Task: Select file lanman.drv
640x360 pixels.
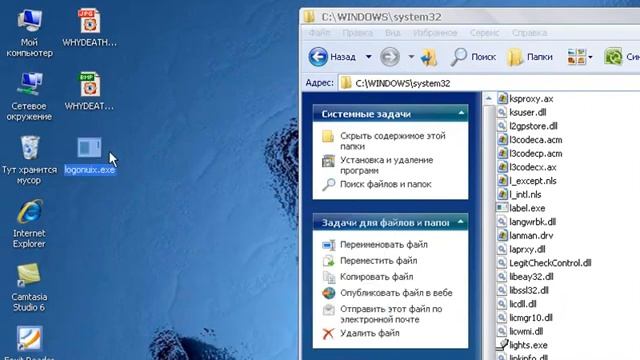Action: [x=525, y=236]
